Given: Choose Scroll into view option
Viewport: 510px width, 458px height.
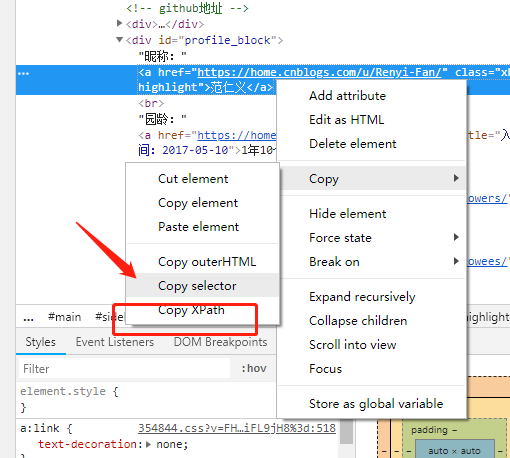Looking at the screenshot, I should (353, 345).
